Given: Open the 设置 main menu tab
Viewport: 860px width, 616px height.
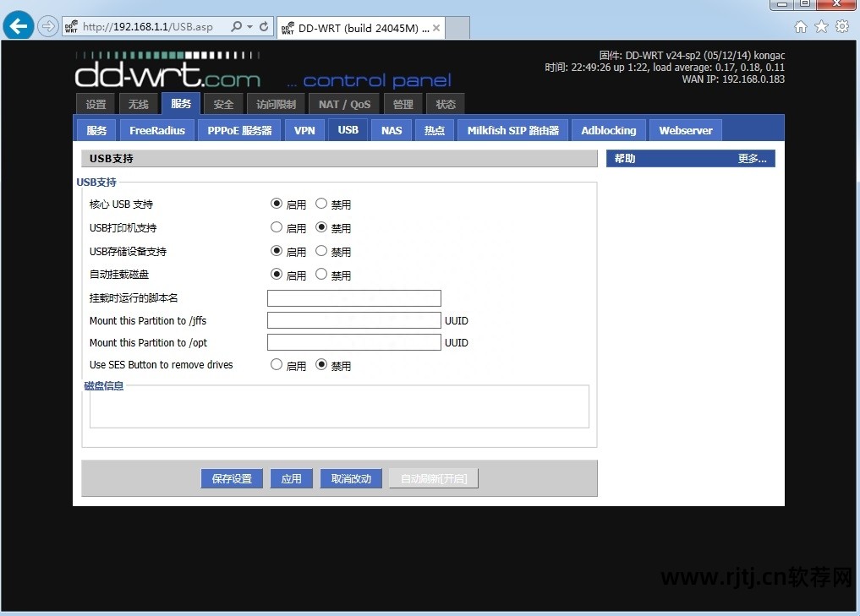Looking at the screenshot, I should click(x=96, y=104).
